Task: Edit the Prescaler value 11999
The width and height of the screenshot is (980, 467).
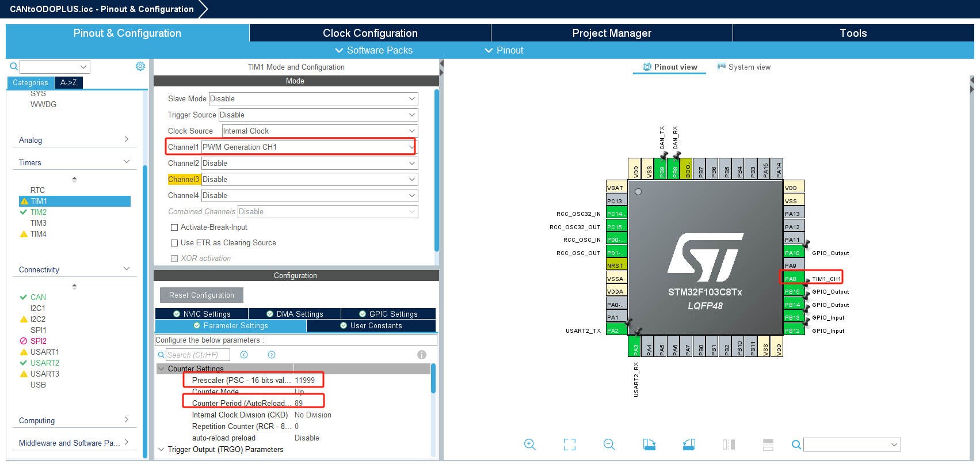Action: pyautogui.click(x=305, y=380)
